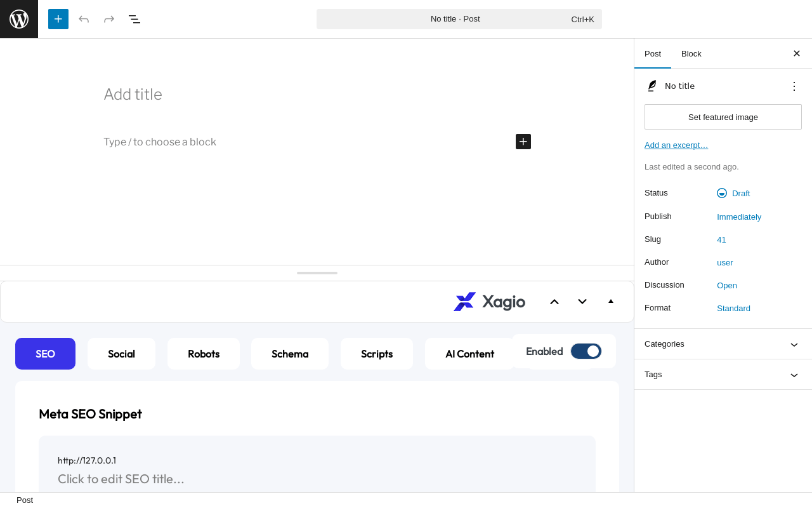Click the meta box resize handle bar

click(x=317, y=273)
